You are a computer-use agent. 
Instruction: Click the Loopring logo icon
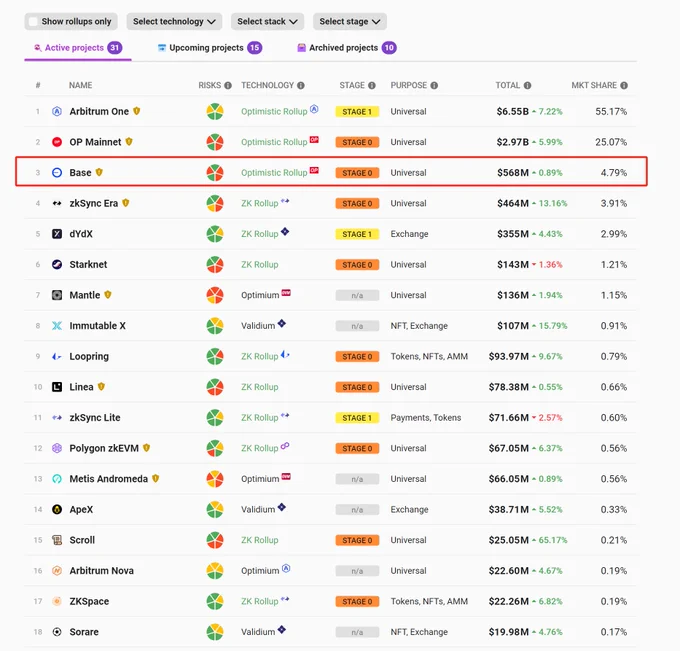(x=57, y=357)
